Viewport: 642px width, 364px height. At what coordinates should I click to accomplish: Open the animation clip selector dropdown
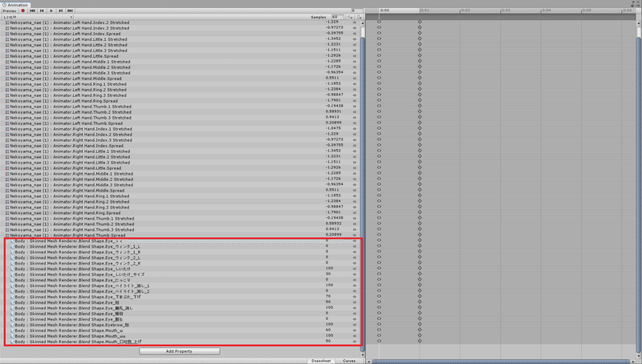point(37,17)
